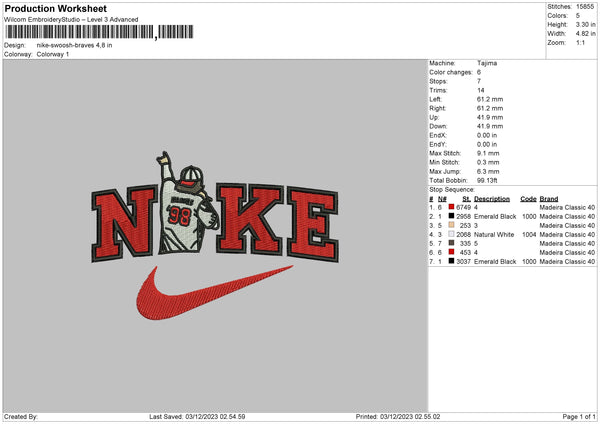Select the EndY: label
Viewport: 600px width, 424px height.
(x=437, y=144)
